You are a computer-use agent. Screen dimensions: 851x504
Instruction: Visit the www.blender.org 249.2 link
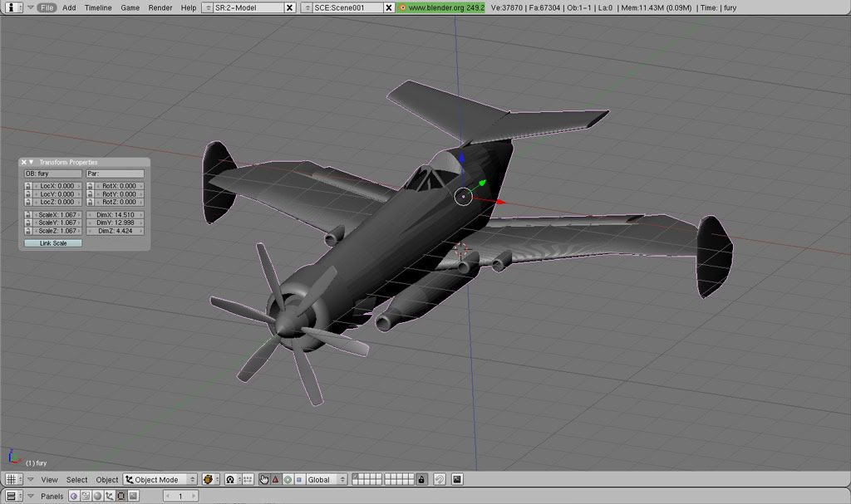tap(440, 7)
